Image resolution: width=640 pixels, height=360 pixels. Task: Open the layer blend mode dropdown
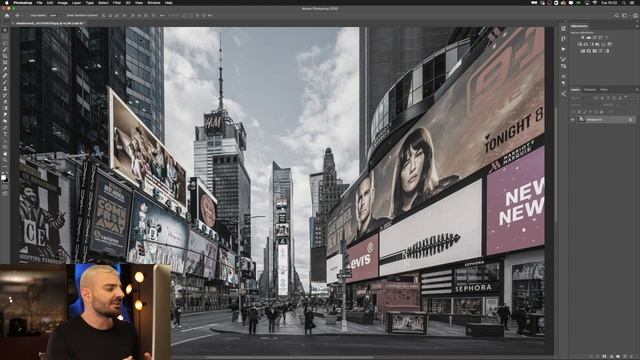[586, 105]
